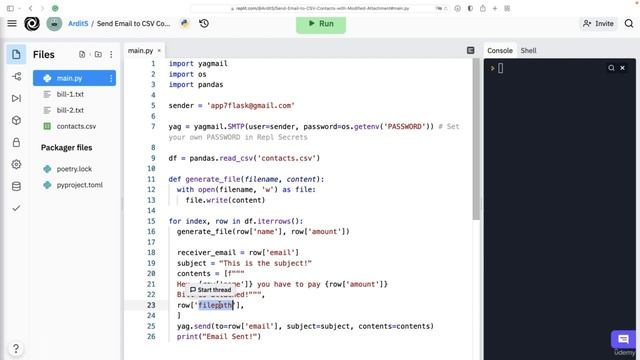Click the sender email string on line 5
This screenshot has width=640, height=360.
pos(251,105)
